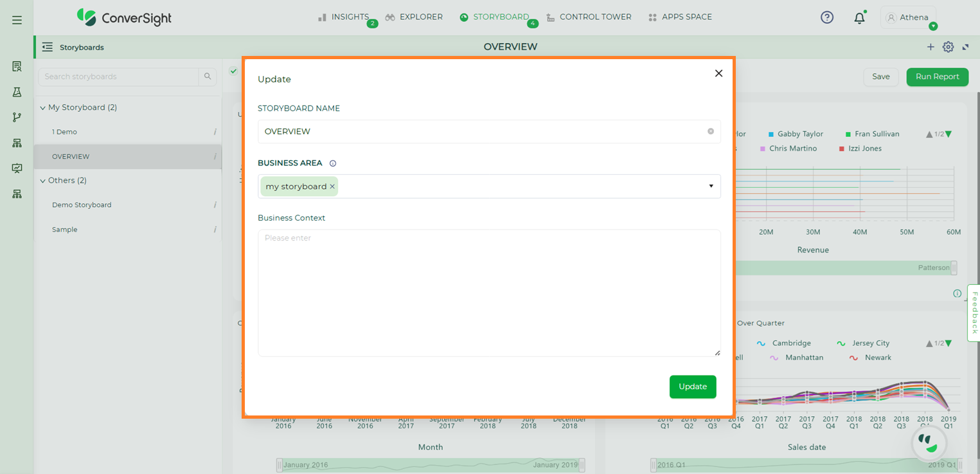The width and height of the screenshot is (980, 474).
Task: Toggle Gabby Taylor legend entry
Action: (796, 134)
